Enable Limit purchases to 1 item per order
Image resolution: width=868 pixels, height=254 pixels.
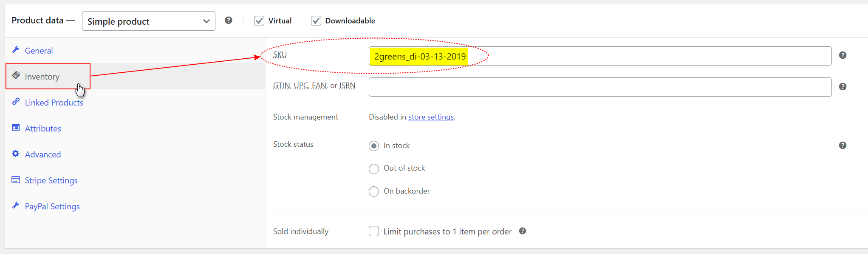click(374, 231)
